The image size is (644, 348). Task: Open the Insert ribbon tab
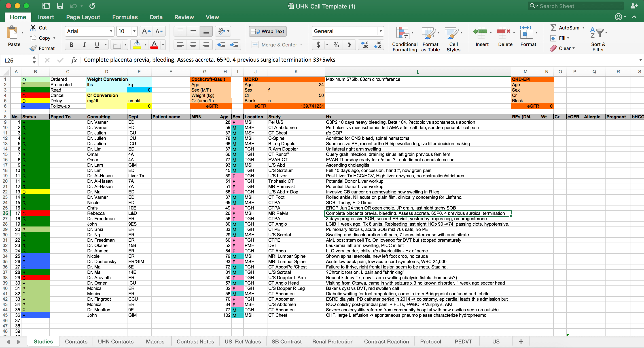click(46, 17)
